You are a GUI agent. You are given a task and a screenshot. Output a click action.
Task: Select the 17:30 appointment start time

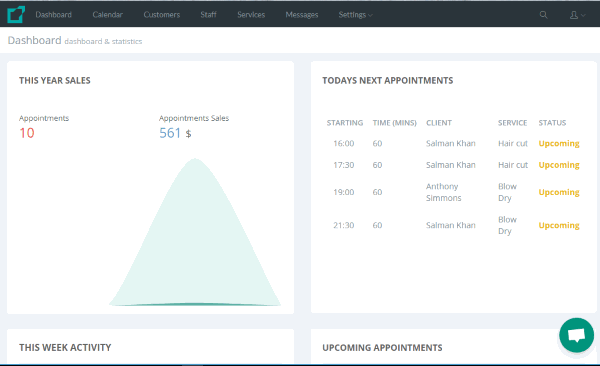(344, 165)
